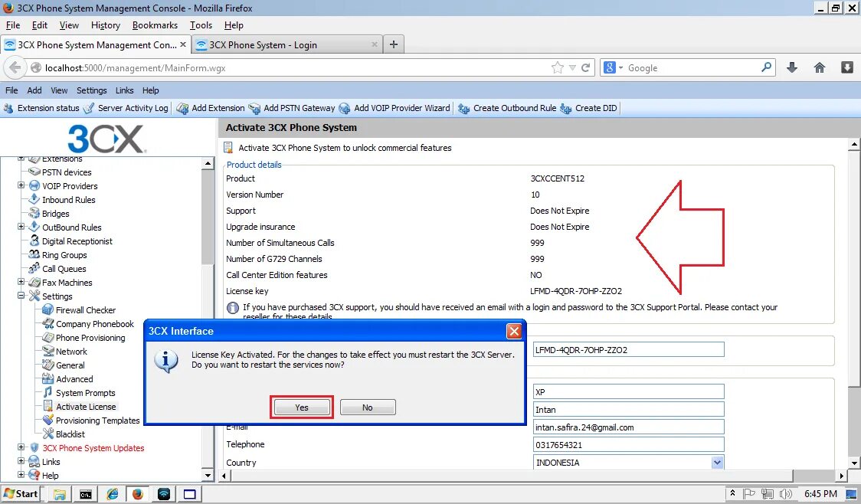Click No in 3CX Interface dialog
Image resolution: width=861 pixels, height=504 pixels.
tap(368, 407)
